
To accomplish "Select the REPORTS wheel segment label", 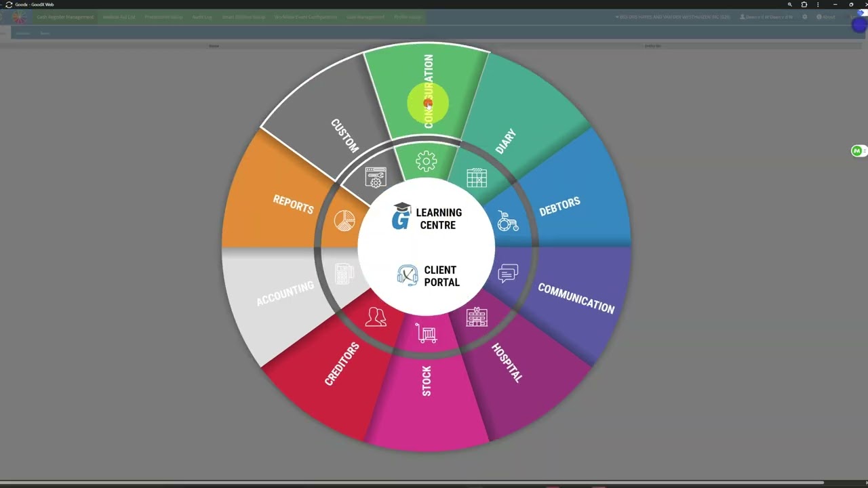I will [293, 204].
